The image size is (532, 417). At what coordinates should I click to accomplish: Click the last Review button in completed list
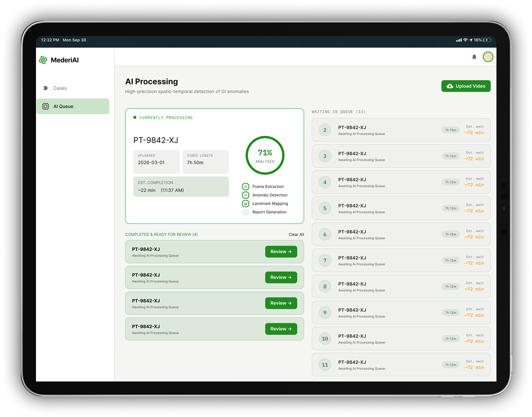click(281, 329)
